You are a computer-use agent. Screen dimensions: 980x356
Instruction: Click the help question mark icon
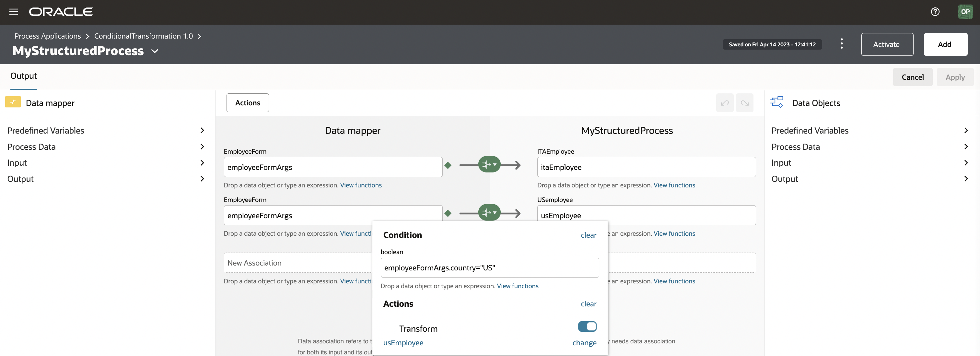point(935,12)
